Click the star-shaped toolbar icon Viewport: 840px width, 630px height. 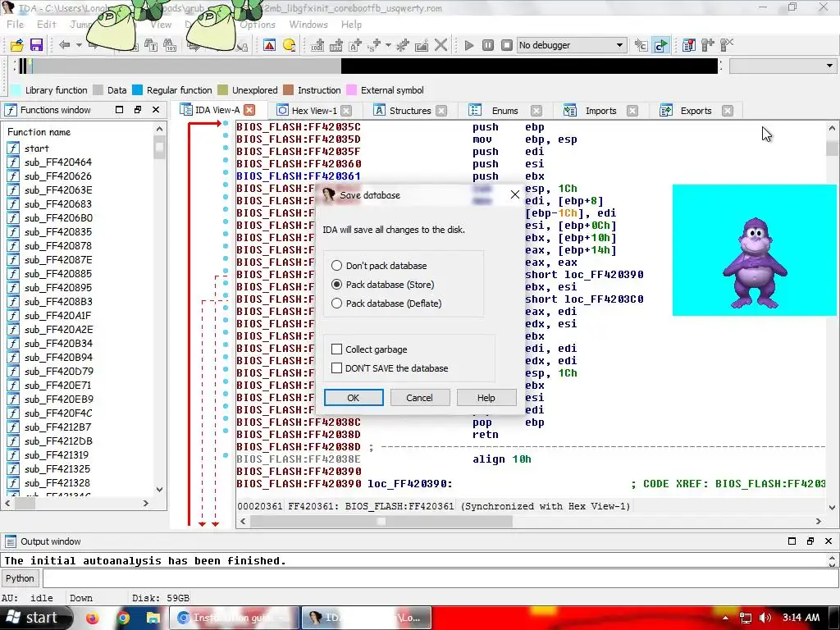pyautogui.click(x=402, y=46)
